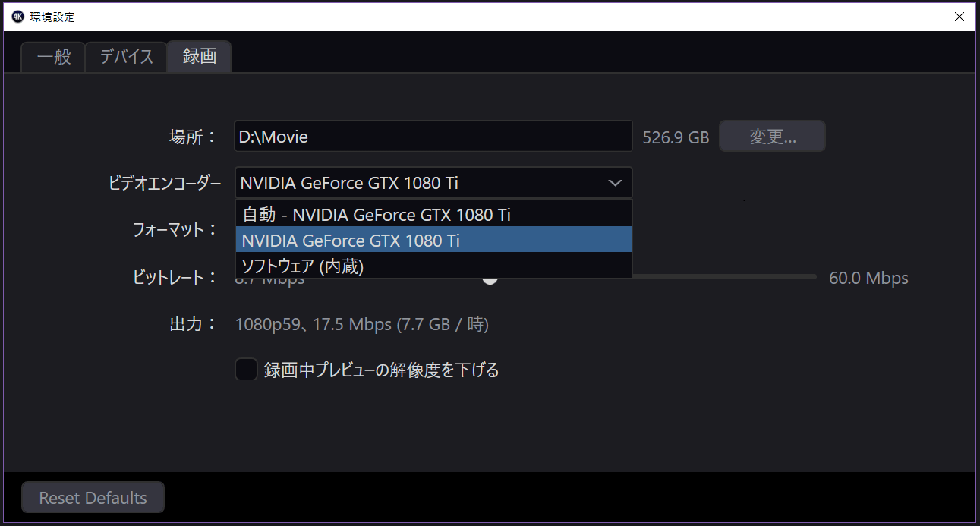Click the 場所： label
Screen dimensions: 980x526
pyautogui.click(x=194, y=137)
